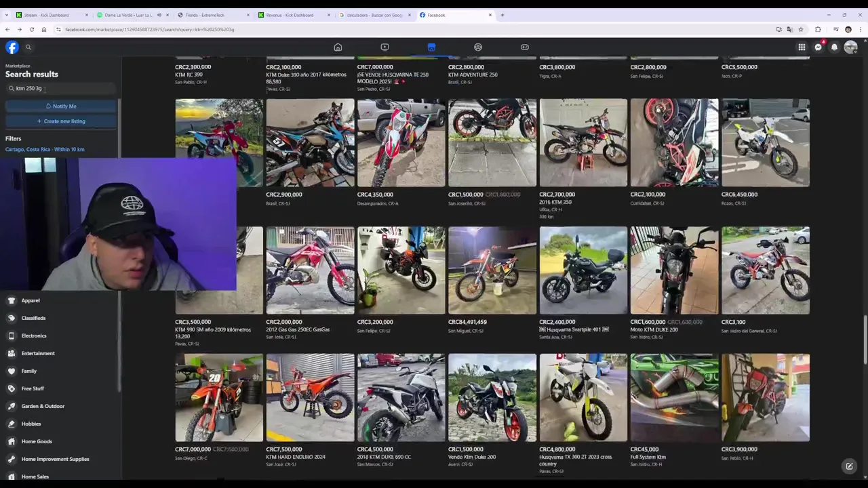Click the KTM 990 SM año 2009 title

click(x=213, y=333)
